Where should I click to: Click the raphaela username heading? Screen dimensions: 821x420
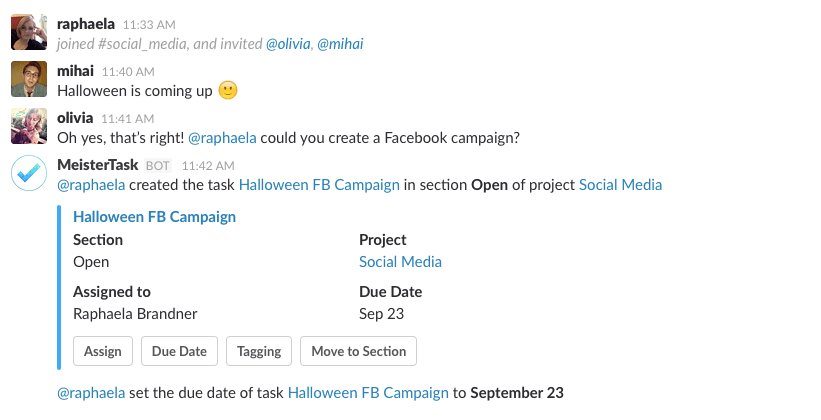86,23
